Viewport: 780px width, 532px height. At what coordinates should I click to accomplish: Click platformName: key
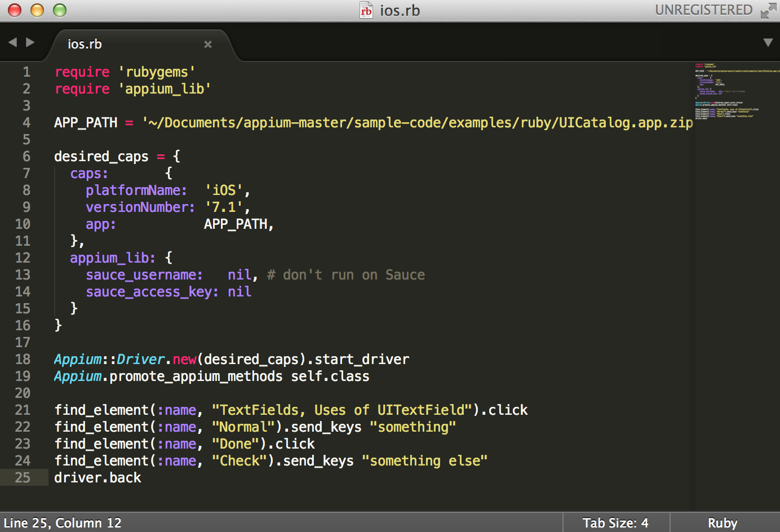point(136,190)
